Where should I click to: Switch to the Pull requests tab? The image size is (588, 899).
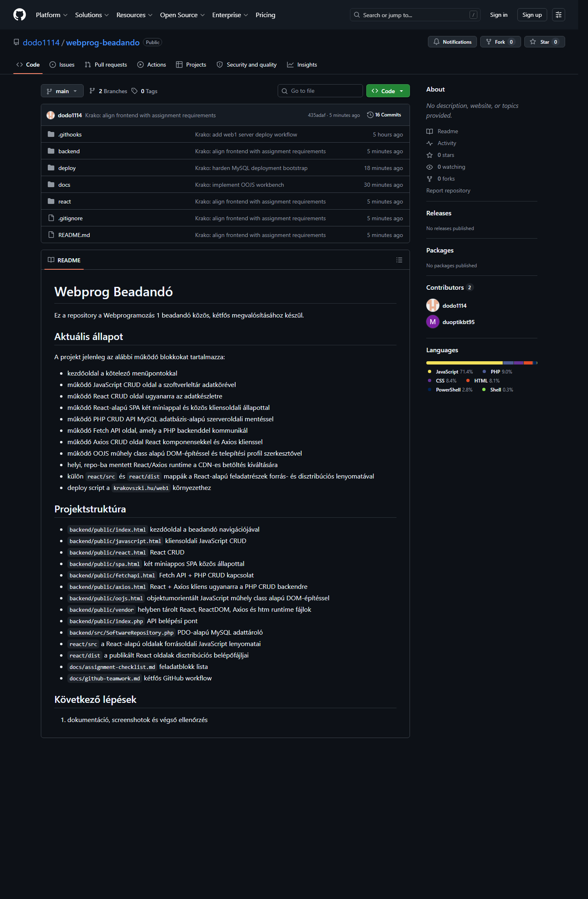106,65
